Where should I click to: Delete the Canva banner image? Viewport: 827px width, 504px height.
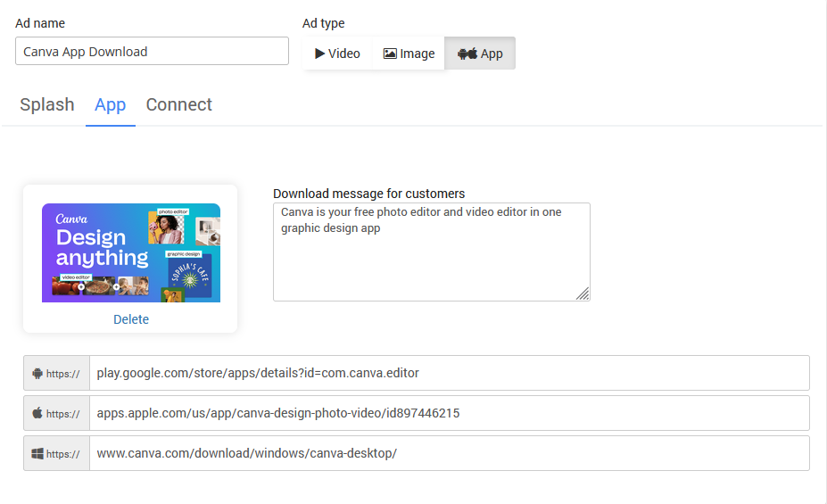tap(131, 319)
